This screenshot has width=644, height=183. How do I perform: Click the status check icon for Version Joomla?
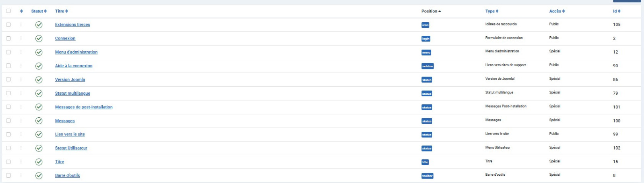pos(39,80)
